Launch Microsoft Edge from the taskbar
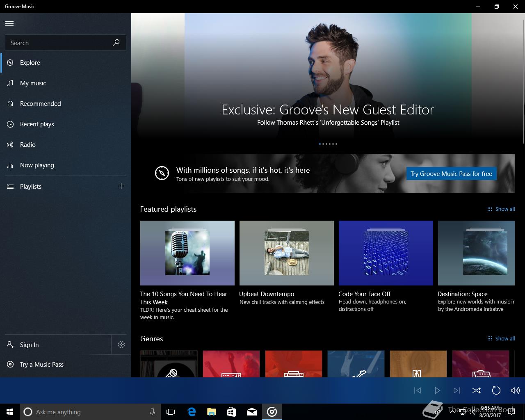 click(191, 412)
